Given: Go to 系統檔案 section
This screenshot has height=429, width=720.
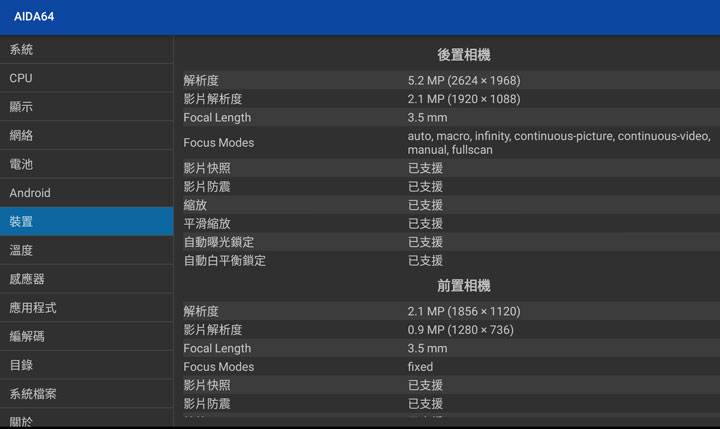Looking at the screenshot, I should point(86,394).
